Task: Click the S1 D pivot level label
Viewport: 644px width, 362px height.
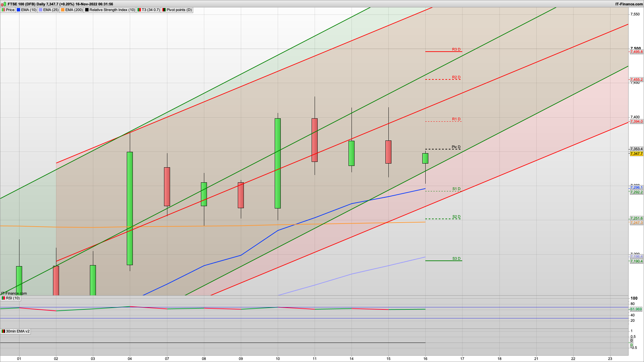Action: tap(456, 189)
